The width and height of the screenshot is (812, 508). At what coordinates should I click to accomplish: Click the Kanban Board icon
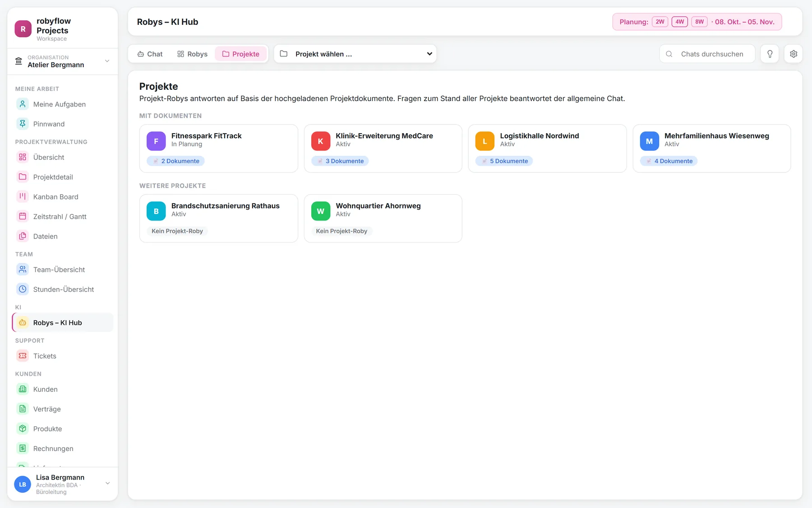[x=23, y=196]
